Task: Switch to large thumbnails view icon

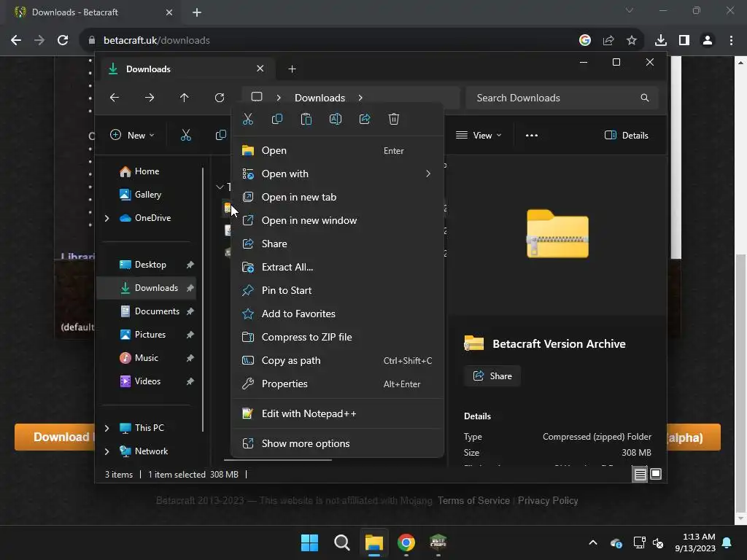Action: [656, 474]
